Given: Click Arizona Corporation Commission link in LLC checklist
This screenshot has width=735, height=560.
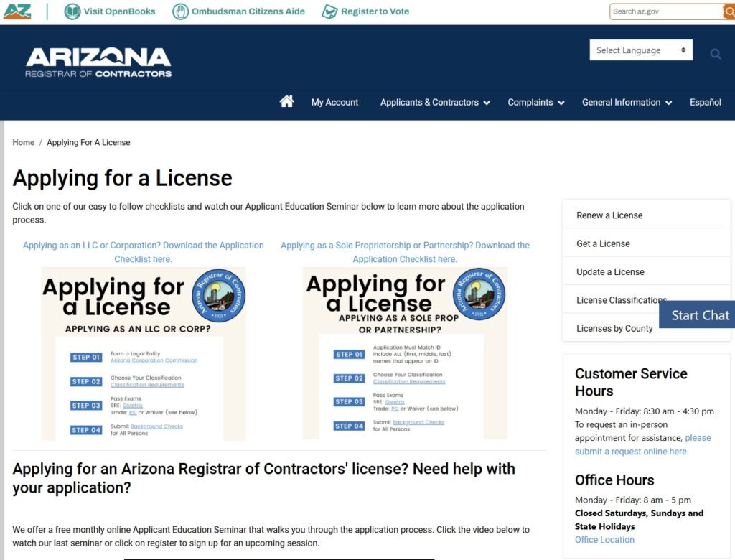Looking at the screenshot, I should [154, 360].
